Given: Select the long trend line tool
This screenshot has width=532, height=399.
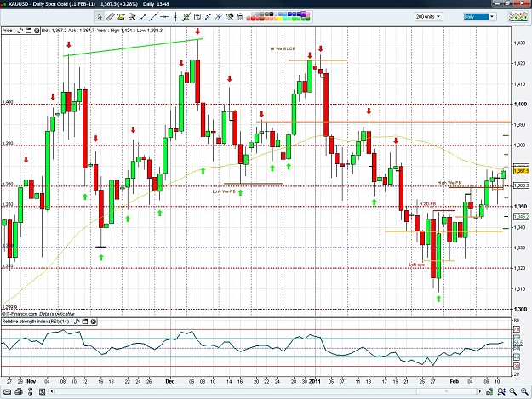Looking at the screenshot, I should (154, 17).
